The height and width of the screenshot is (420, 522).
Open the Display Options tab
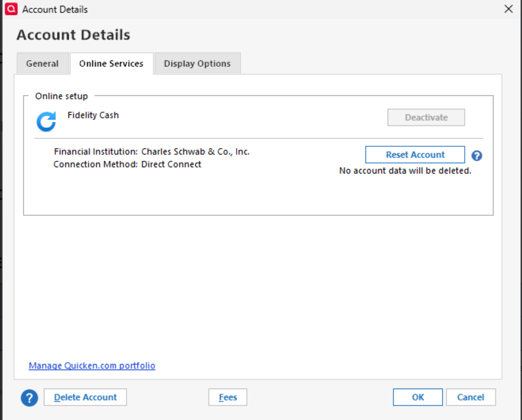click(x=197, y=63)
